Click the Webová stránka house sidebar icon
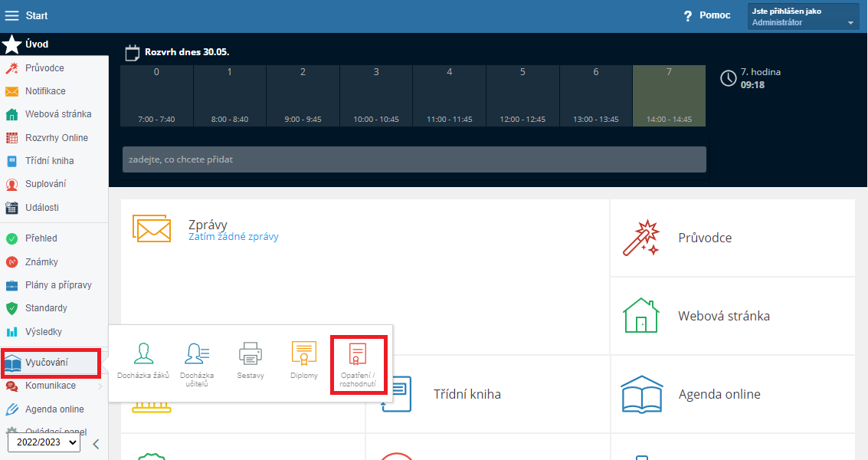 [11, 115]
